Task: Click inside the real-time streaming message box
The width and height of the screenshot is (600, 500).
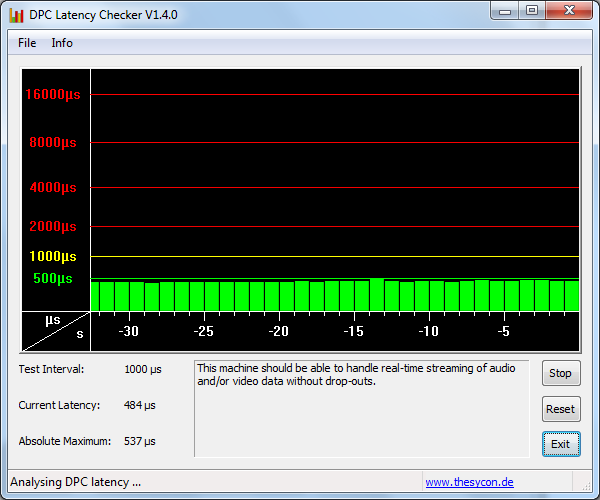Action: pyautogui.click(x=360, y=408)
